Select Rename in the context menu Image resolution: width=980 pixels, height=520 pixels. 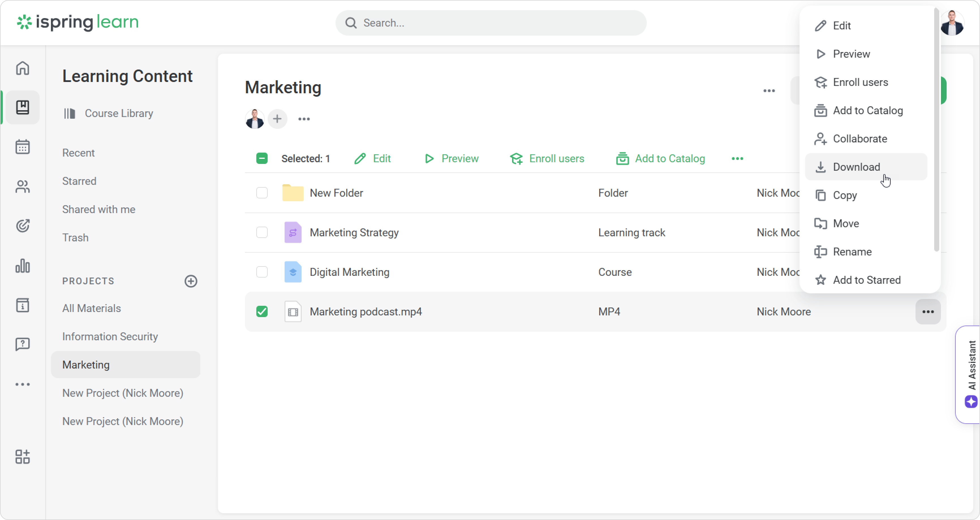852,252
